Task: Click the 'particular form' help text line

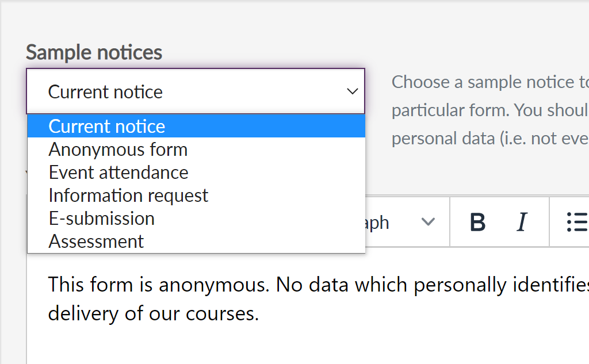Action: tap(490, 110)
